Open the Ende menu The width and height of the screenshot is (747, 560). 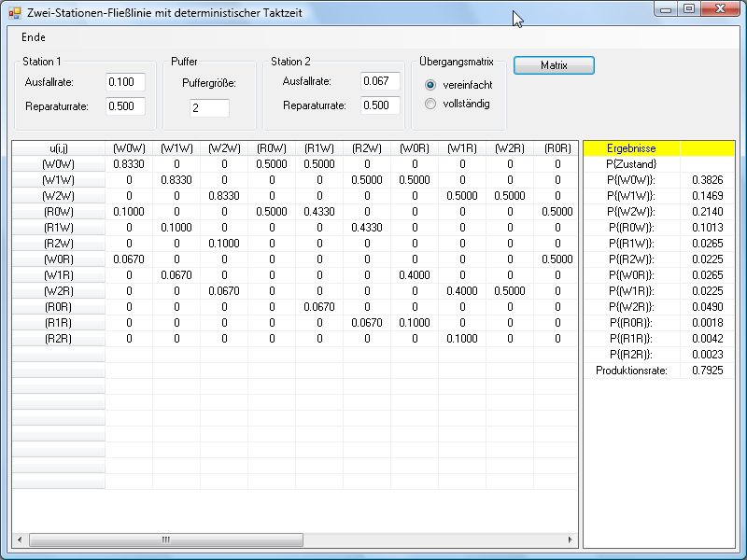33,37
